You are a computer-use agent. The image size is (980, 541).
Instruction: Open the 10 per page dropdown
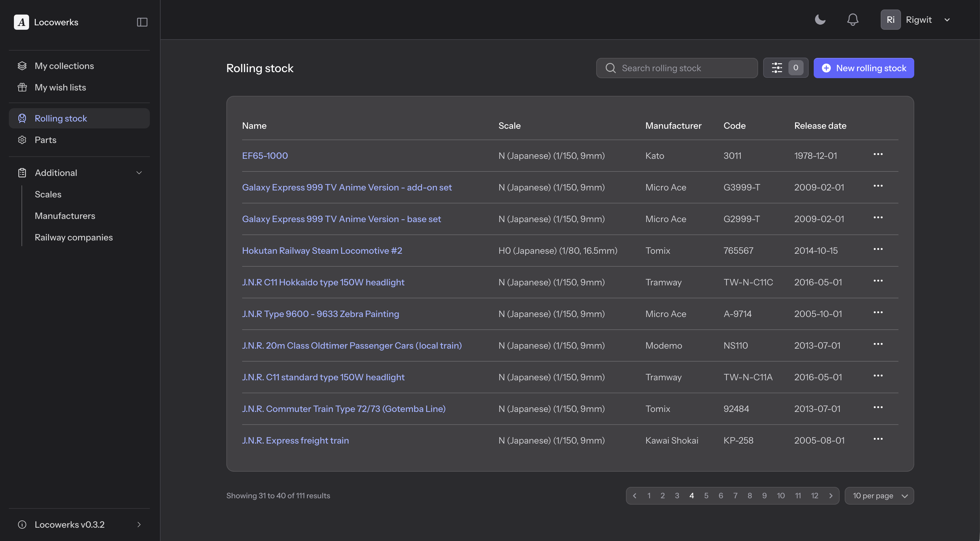pyautogui.click(x=879, y=496)
